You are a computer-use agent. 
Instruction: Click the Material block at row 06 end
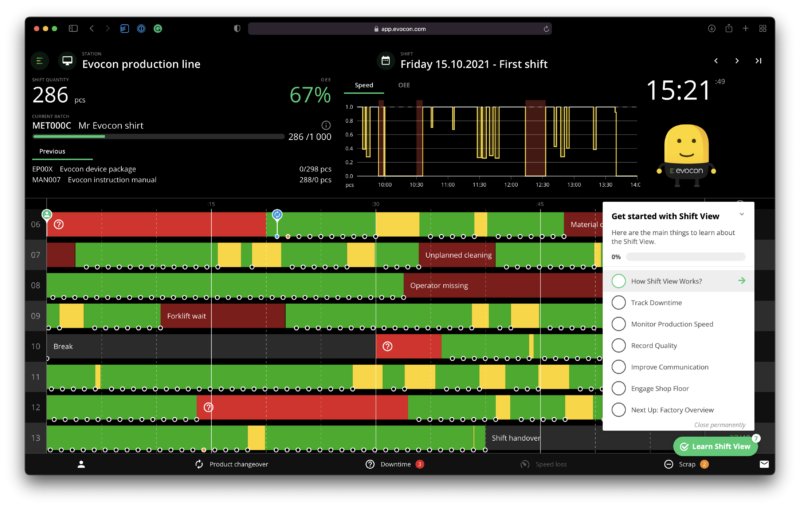583,224
